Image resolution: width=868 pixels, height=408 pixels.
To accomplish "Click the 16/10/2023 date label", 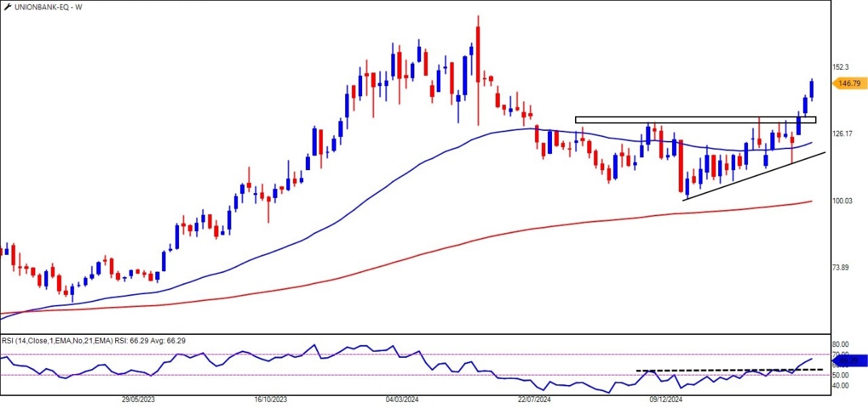I will click(x=271, y=400).
